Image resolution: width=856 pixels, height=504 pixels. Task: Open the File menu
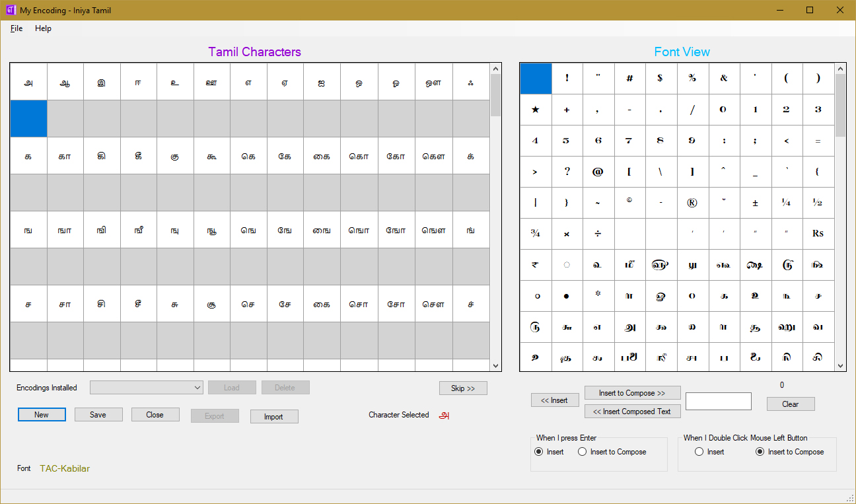click(16, 28)
